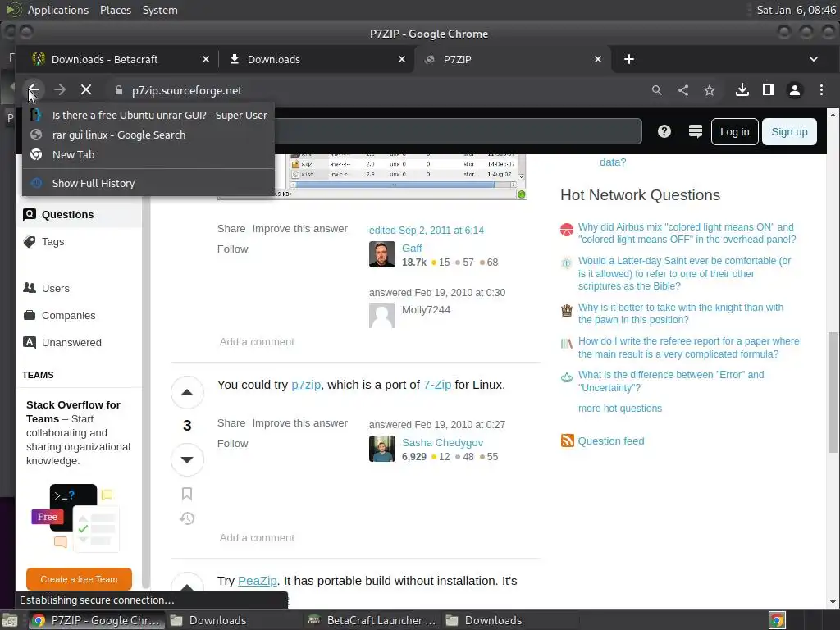The height and width of the screenshot is (630, 840).
Task: Add a comment under Sasha's answer
Action: [x=257, y=538]
